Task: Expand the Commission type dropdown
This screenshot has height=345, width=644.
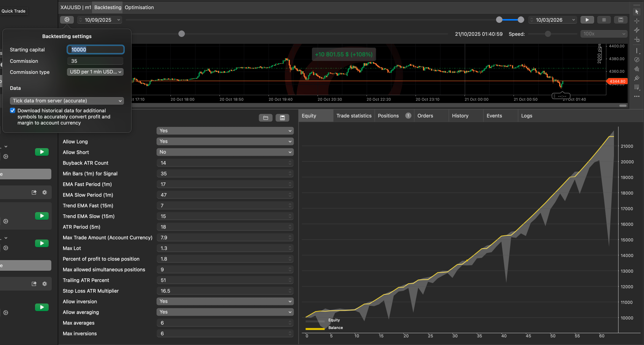Action: [x=95, y=72]
